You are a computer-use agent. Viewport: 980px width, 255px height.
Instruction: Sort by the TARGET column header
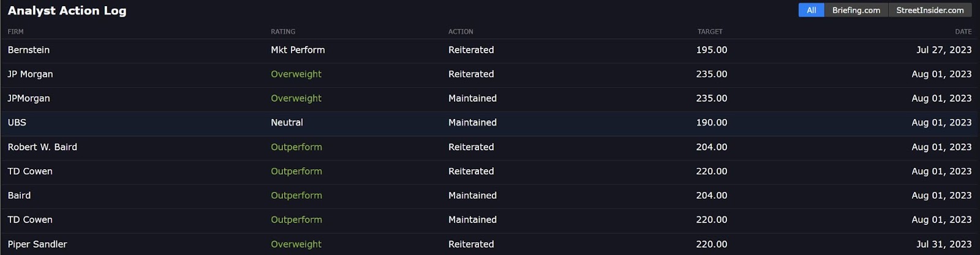click(x=710, y=31)
